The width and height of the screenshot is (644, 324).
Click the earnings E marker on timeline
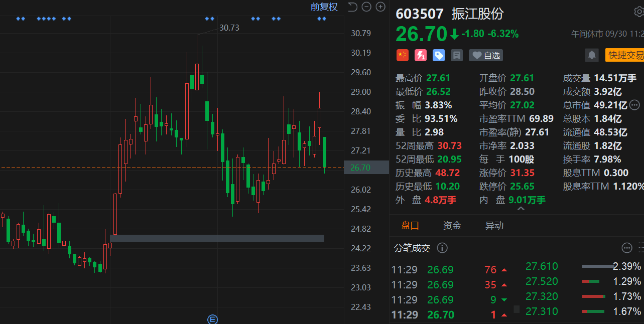(x=212, y=319)
